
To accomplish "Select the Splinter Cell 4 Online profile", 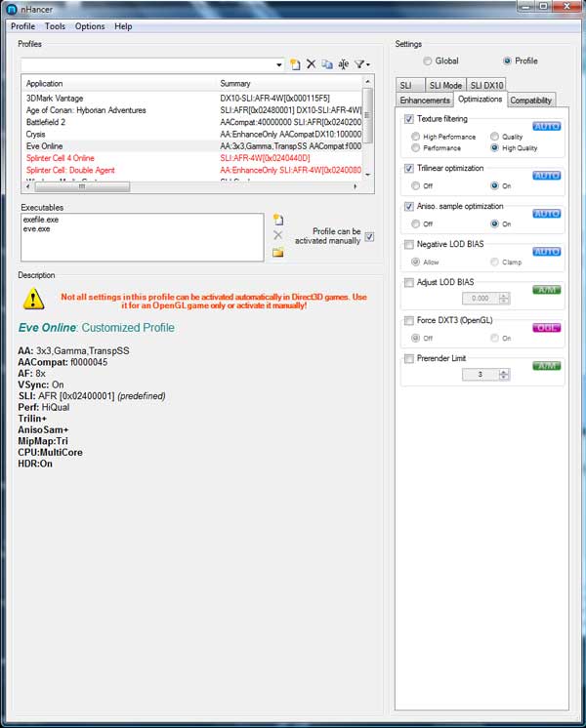I will point(192,158).
